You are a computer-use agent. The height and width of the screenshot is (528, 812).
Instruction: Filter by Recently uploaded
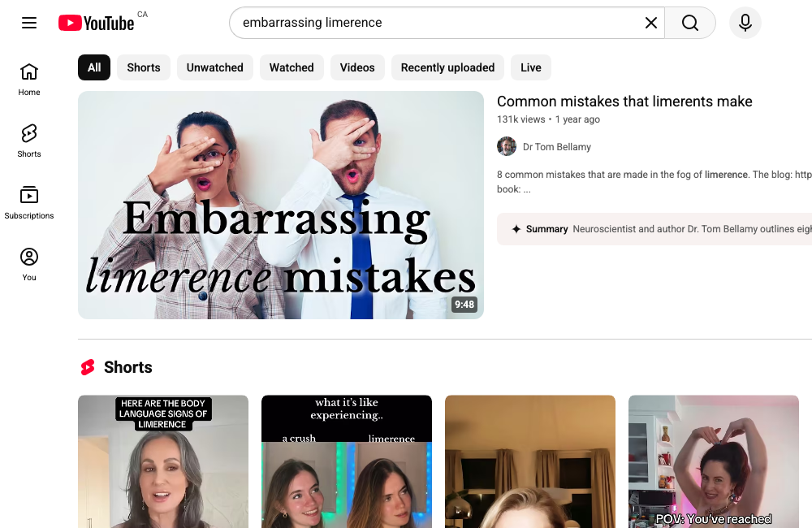[447, 67]
